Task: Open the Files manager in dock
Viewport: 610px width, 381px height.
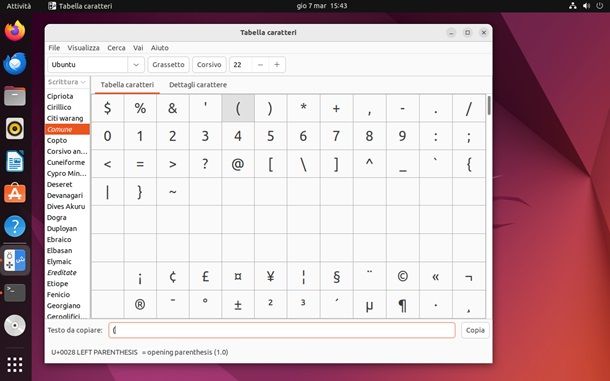Action: [15, 96]
